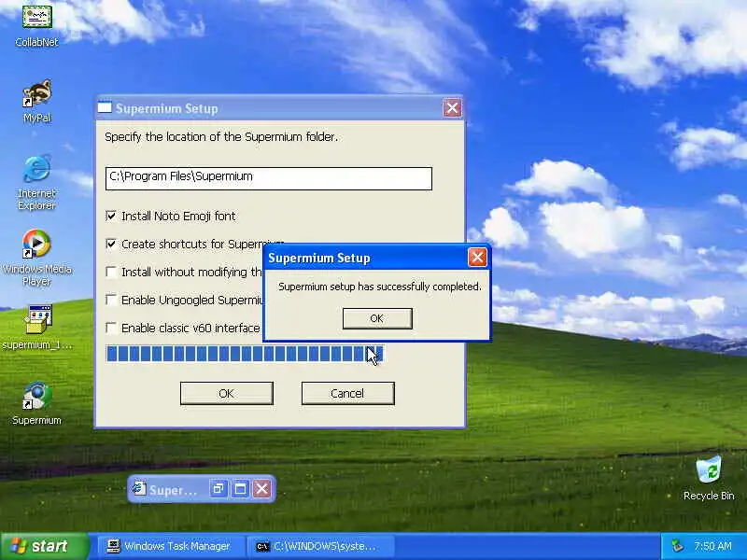Screen dimensions: 747x560
Task: Close the setup completed message dialog
Action: tap(477, 258)
